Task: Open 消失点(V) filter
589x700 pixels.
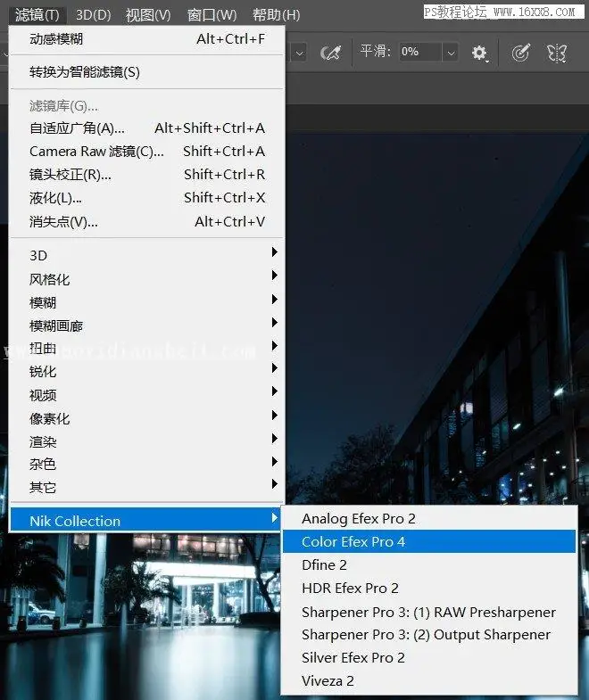Action: [147, 221]
